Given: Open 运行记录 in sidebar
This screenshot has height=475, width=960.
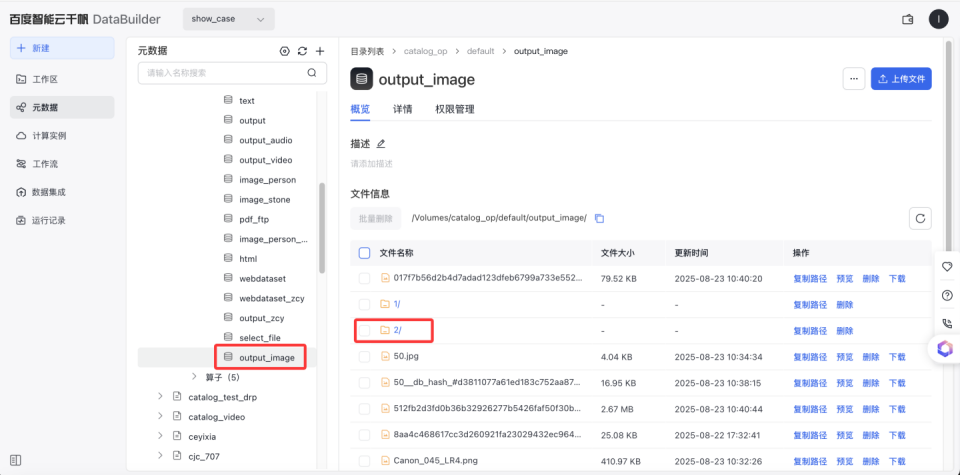Looking at the screenshot, I should pos(62,220).
